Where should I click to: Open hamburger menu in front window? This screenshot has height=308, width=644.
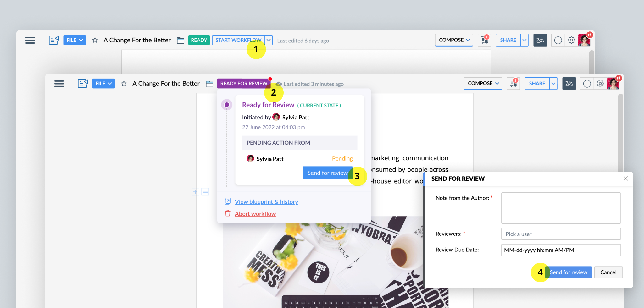click(59, 84)
